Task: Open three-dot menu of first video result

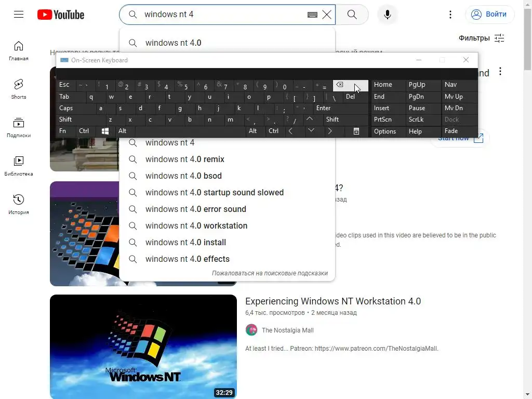Action: coord(500,72)
